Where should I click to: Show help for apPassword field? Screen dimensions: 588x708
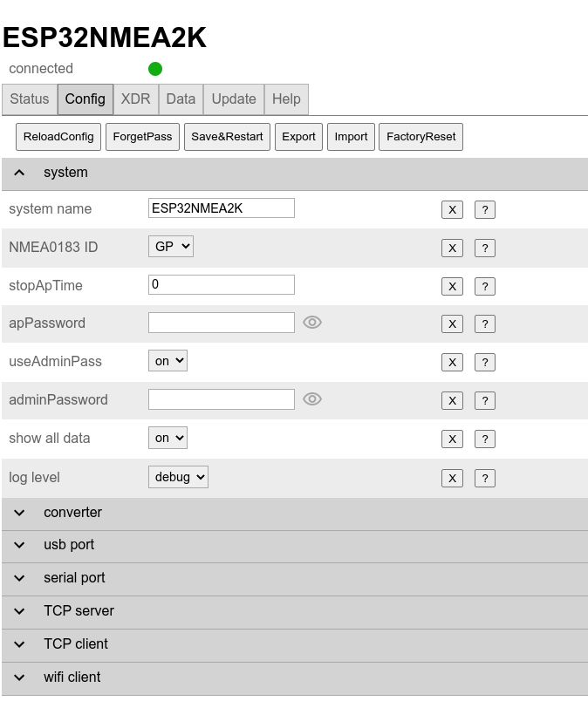pos(485,323)
